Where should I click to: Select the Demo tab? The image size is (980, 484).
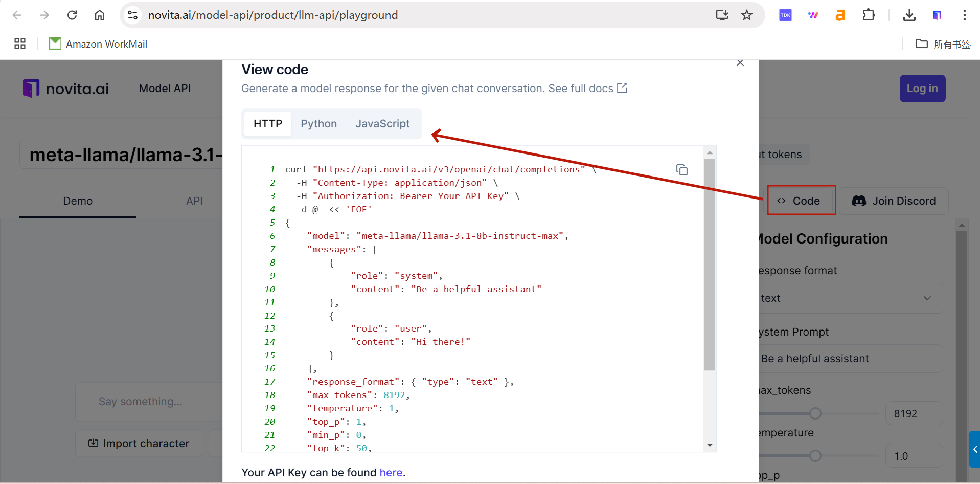click(x=78, y=201)
